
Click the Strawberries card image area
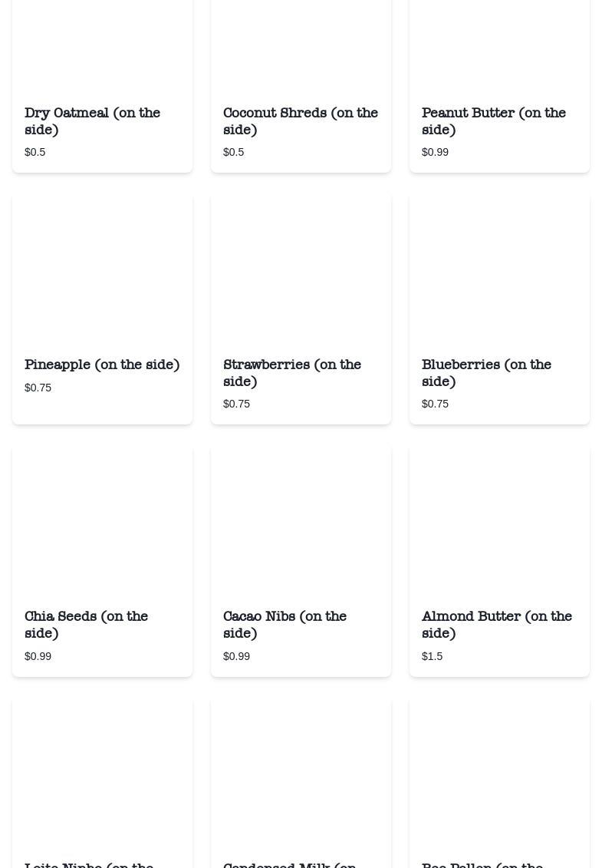(x=301, y=269)
